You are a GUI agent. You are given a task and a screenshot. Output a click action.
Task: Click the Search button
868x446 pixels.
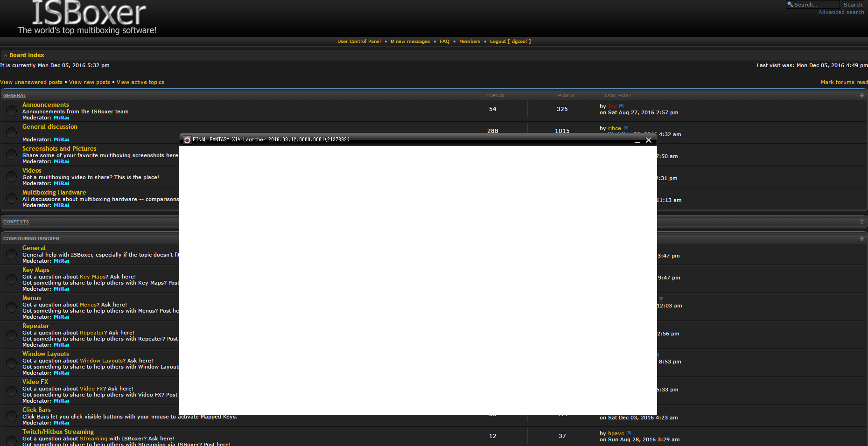point(853,5)
